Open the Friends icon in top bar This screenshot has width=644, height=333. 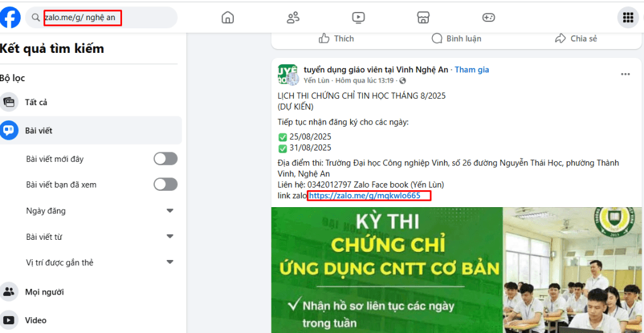coord(293,18)
